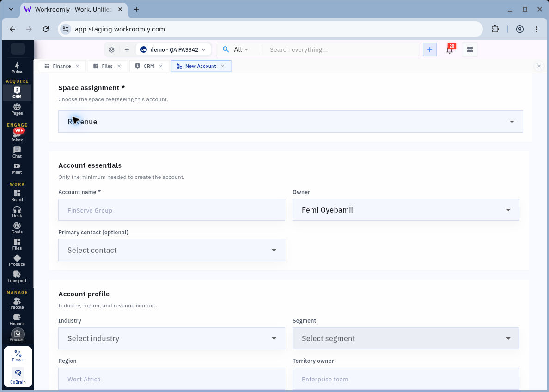Focus the Search everything box

(340, 50)
